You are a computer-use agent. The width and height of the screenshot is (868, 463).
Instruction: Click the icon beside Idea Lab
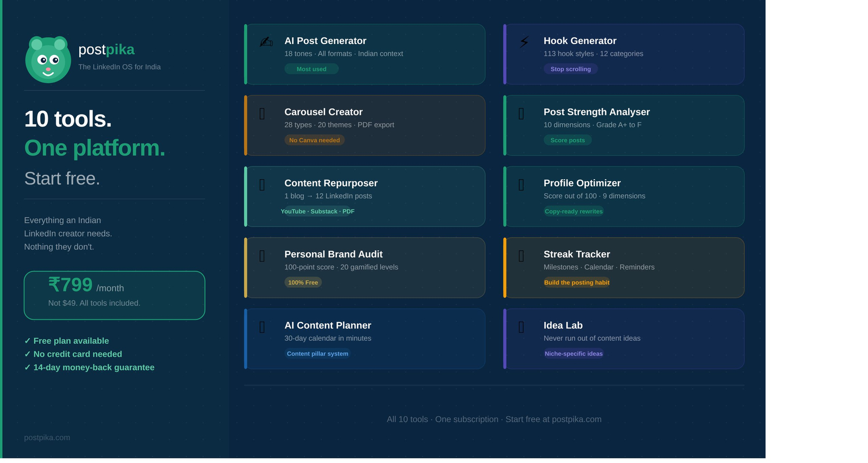tap(521, 327)
